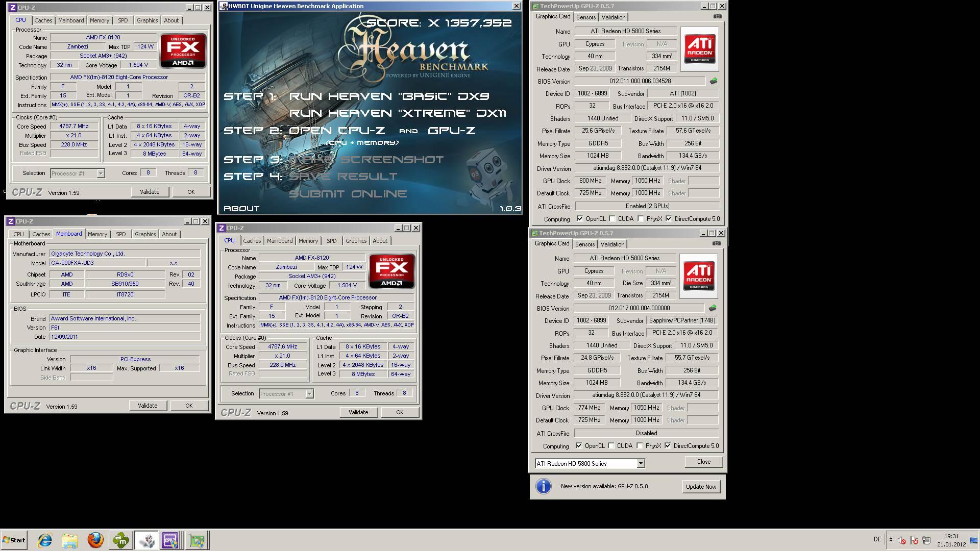This screenshot has height=551, width=980.
Task: Open ATI Radeon HD 5800 Series card dropdown
Action: point(590,463)
